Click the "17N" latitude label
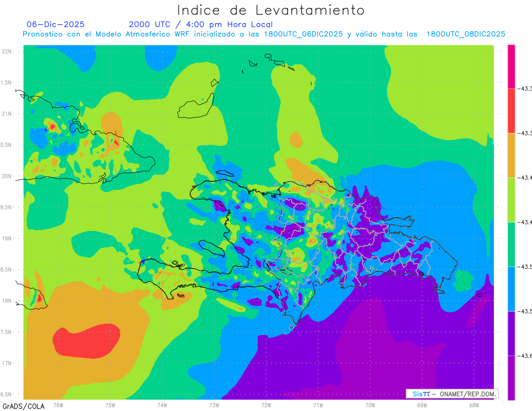532x411 pixels. point(8,363)
